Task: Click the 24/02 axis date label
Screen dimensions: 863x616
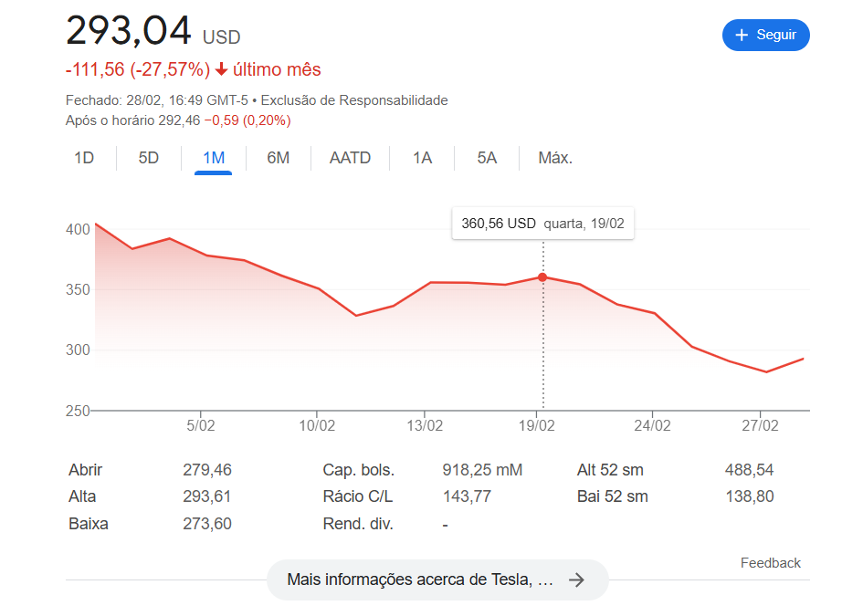Action: tap(652, 425)
